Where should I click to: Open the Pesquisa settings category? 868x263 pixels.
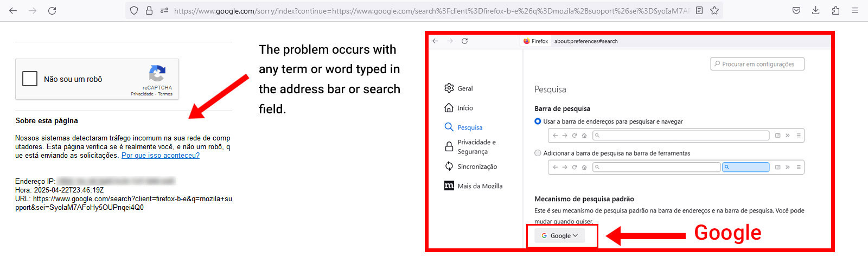[463, 127]
